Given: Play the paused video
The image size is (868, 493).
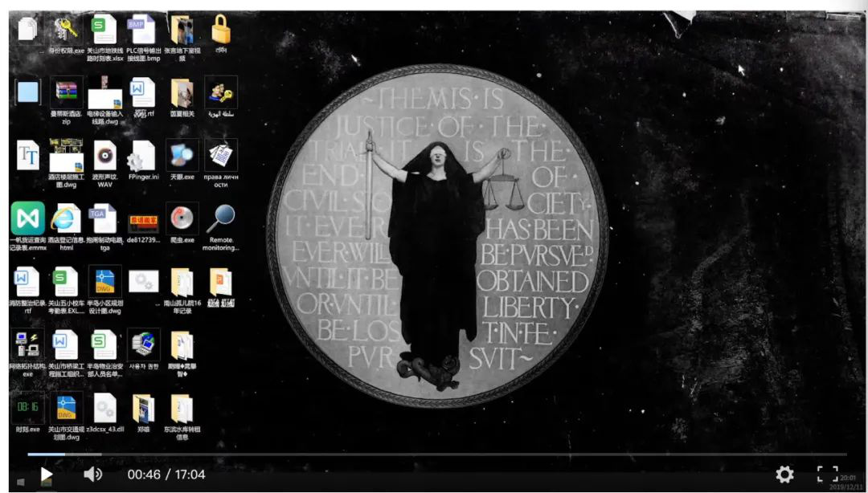Looking at the screenshot, I should (47, 475).
